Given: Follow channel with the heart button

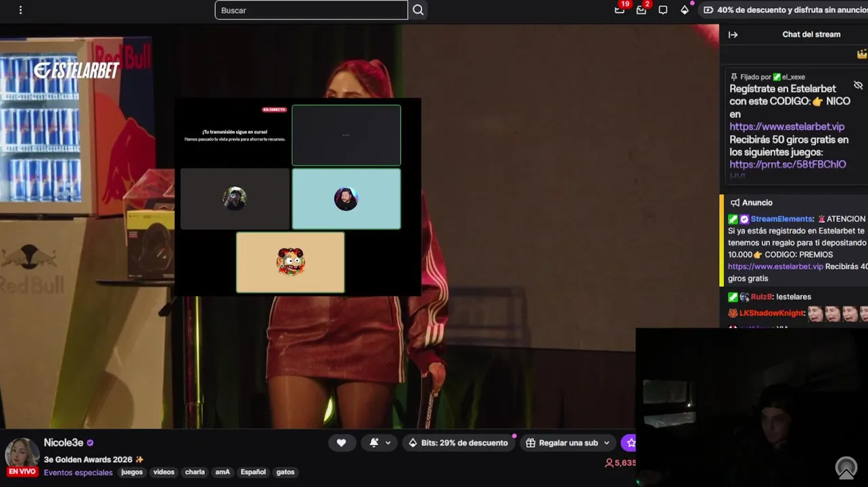Looking at the screenshot, I should click(342, 442).
